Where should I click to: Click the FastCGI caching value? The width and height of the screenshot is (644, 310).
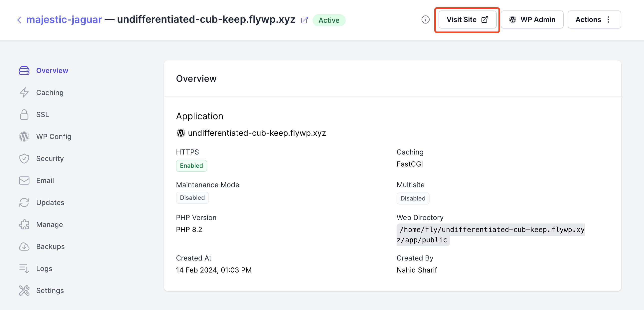click(x=410, y=164)
